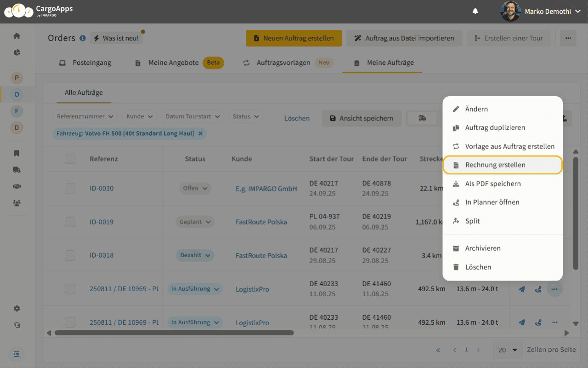
Task: Open the Status filter dropdown
Action: (x=245, y=116)
